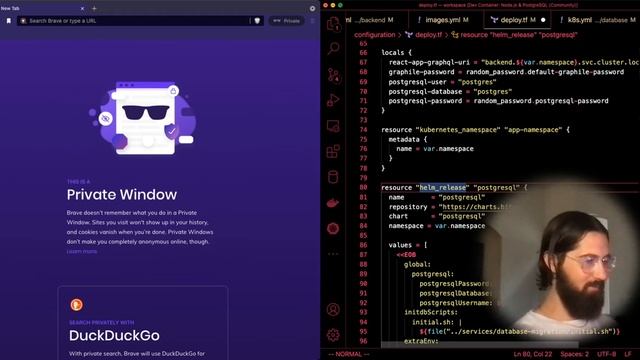Click graphile-password on line 68
This screenshot has height=360, width=640.
tap(421, 72)
